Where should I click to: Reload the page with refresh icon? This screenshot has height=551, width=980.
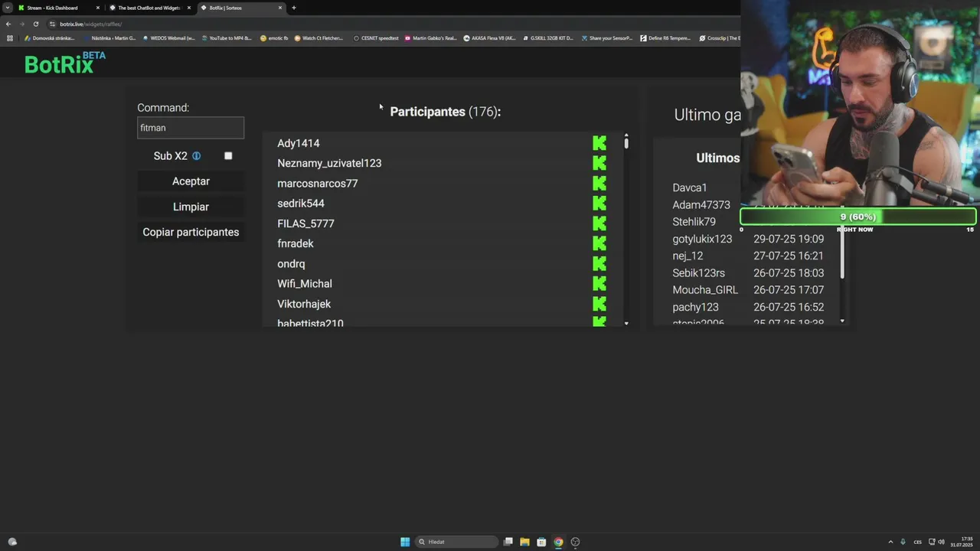[35, 24]
